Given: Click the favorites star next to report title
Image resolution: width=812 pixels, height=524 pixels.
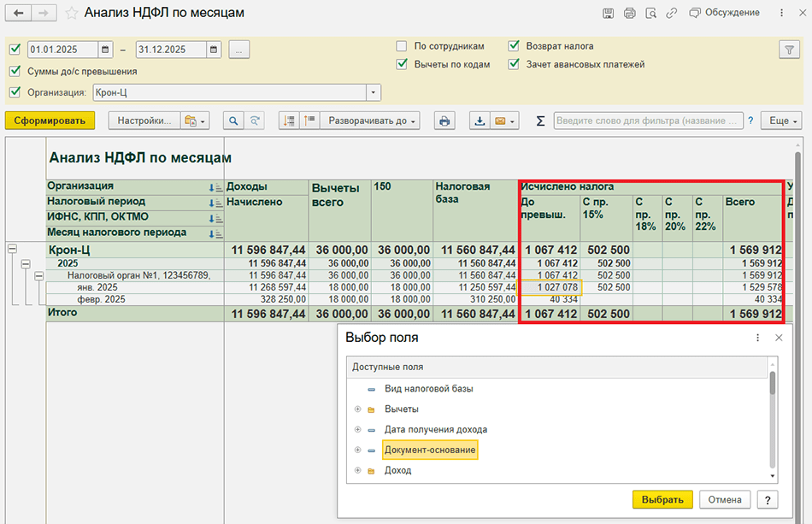Looking at the screenshot, I should (x=72, y=13).
